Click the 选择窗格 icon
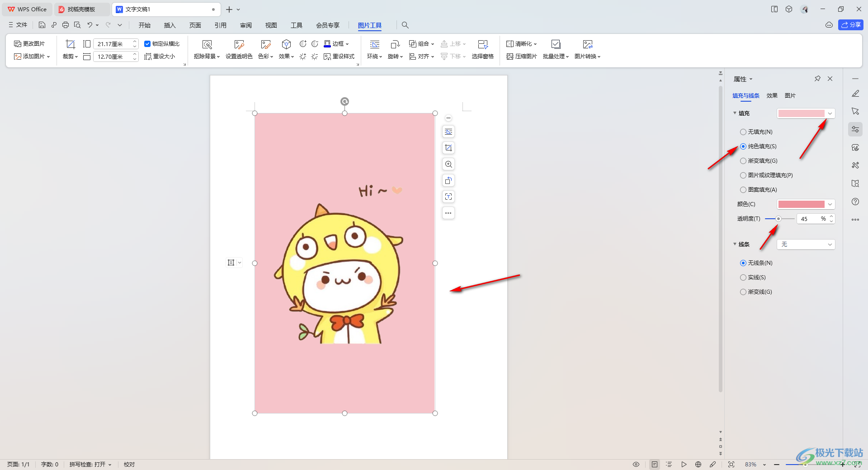Screen dimensions: 868x470 (x=483, y=44)
